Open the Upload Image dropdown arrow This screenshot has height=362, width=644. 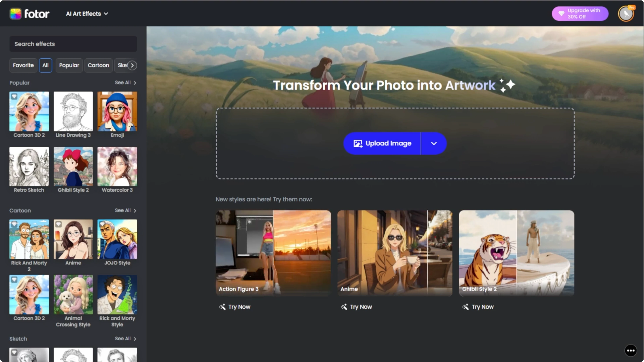click(434, 143)
